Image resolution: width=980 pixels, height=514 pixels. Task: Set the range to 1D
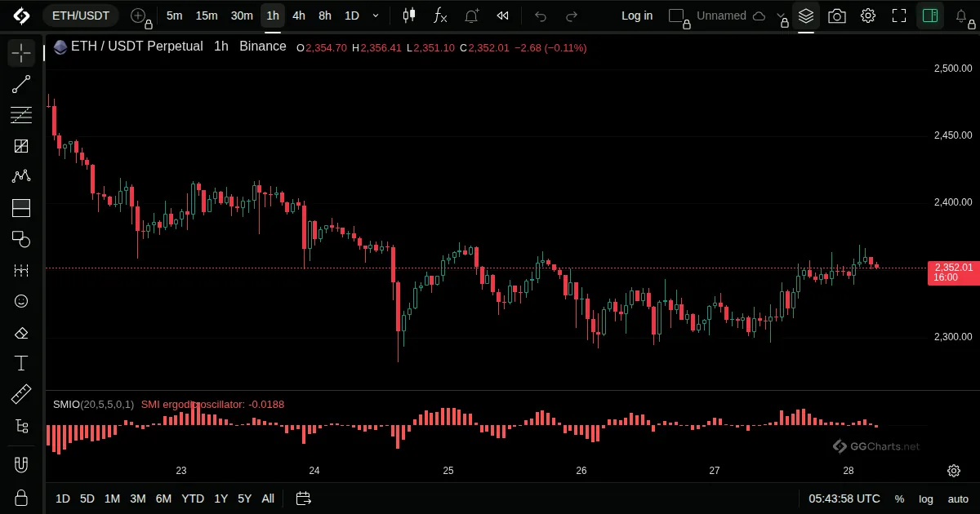pyautogui.click(x=63, y=498)
